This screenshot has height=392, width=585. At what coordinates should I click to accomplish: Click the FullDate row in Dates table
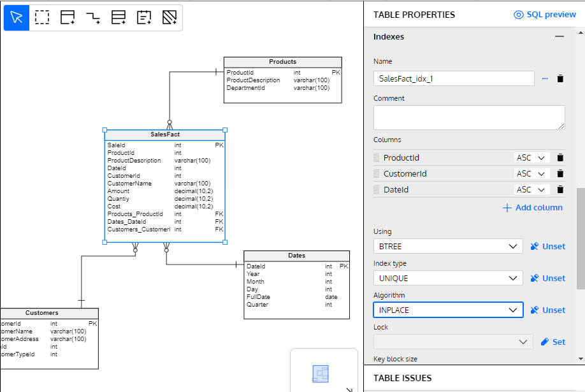click(x=296, y=297)
